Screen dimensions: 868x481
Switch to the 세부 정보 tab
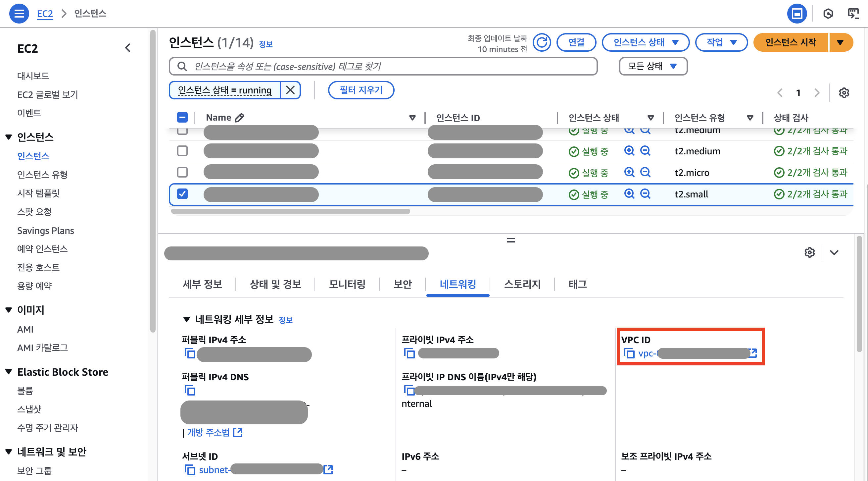coord(202,284)
